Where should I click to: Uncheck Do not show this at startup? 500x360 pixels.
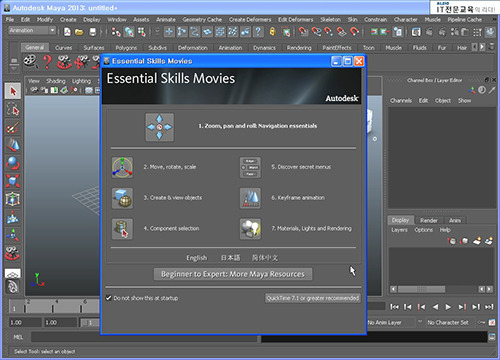(108, 298)
